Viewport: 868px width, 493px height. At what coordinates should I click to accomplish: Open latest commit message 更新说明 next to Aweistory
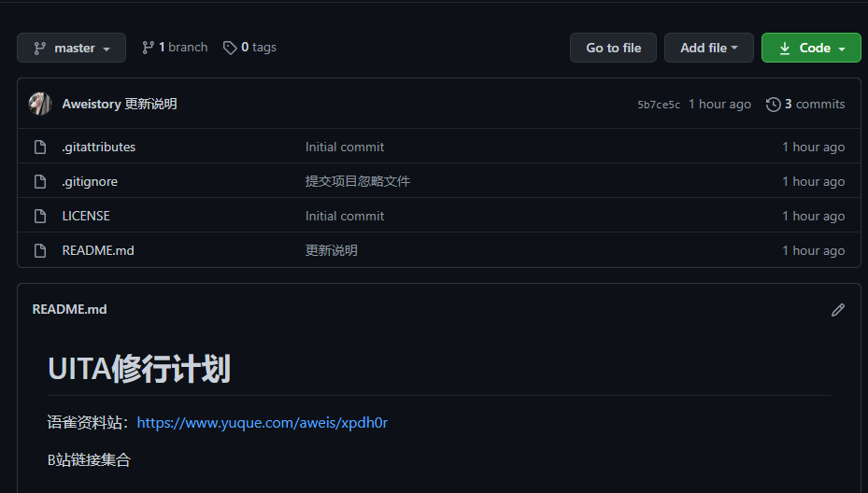[x=150, y=104]
